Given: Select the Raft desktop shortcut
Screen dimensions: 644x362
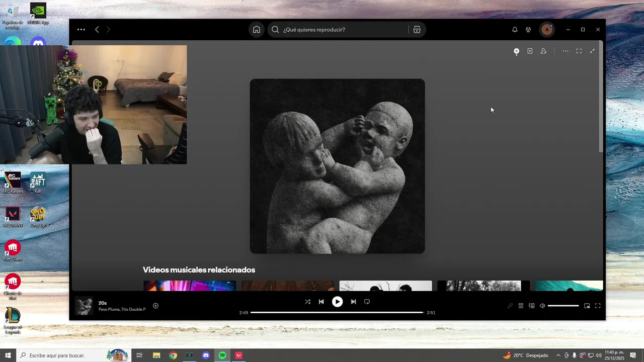Looking at the screenshot, I should click(x=38, y=183).
